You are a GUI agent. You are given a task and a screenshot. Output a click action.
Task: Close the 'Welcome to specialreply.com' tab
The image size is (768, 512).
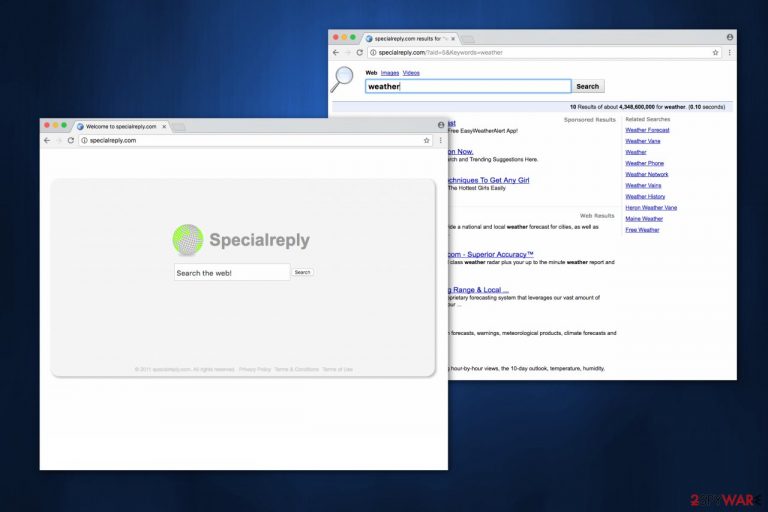tap(164, 126)
